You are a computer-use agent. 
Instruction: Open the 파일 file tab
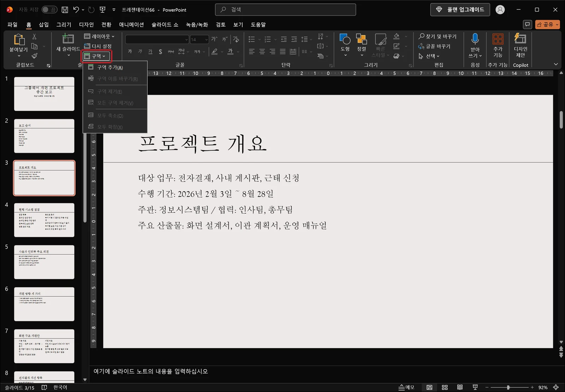click(x=12, y=24)
